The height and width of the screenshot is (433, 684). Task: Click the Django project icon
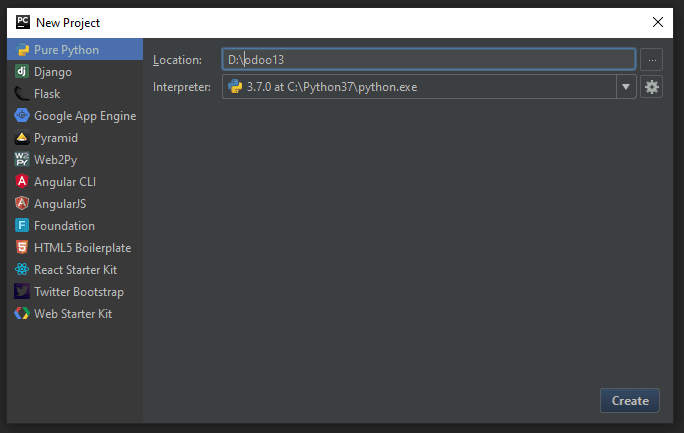[x=22, y=72]
